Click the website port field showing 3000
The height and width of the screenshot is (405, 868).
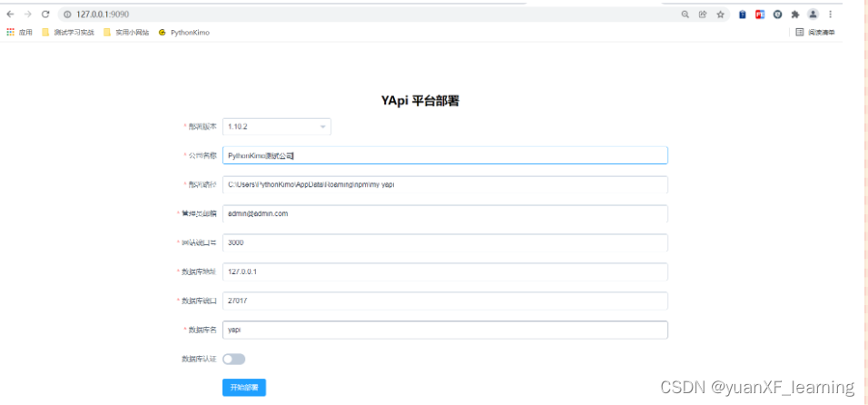point(445,242)
